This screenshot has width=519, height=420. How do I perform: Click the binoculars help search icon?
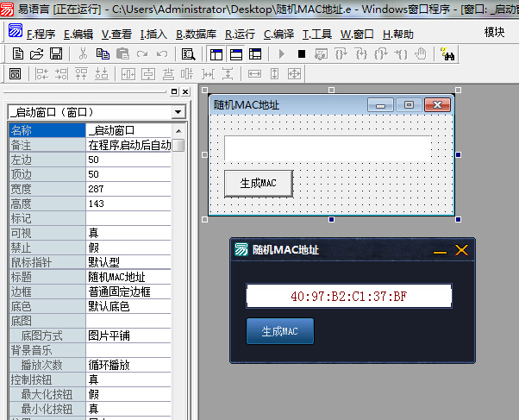click(447, 54)
